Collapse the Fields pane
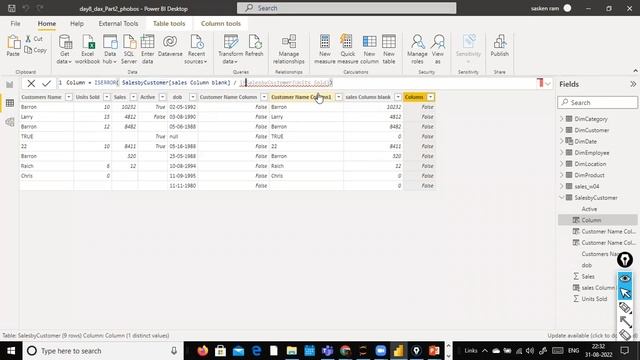 click(x=633, y=84)
